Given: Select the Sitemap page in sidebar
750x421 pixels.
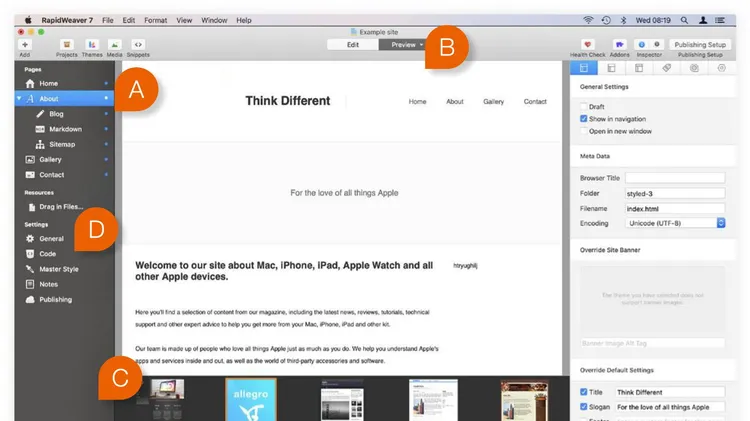Looking at the screenshot, I should 65,144.
